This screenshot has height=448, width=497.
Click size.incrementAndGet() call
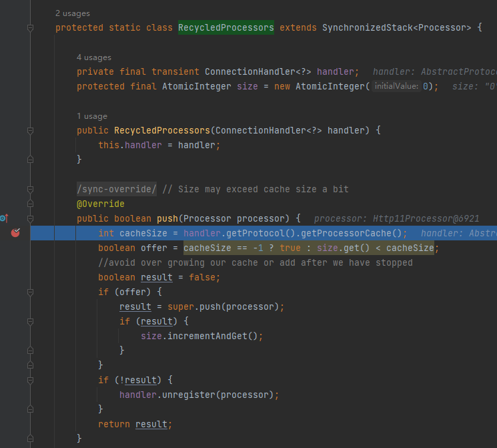click(201, 336)
